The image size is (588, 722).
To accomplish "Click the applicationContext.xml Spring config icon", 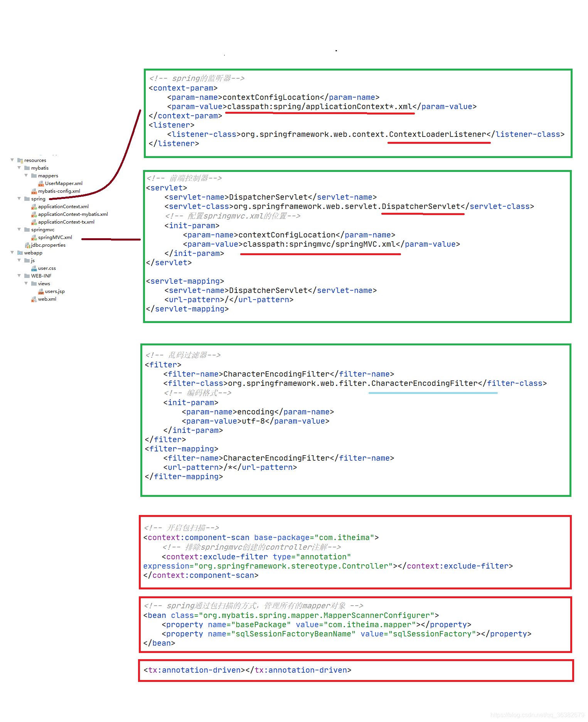I will coord(34,207).
